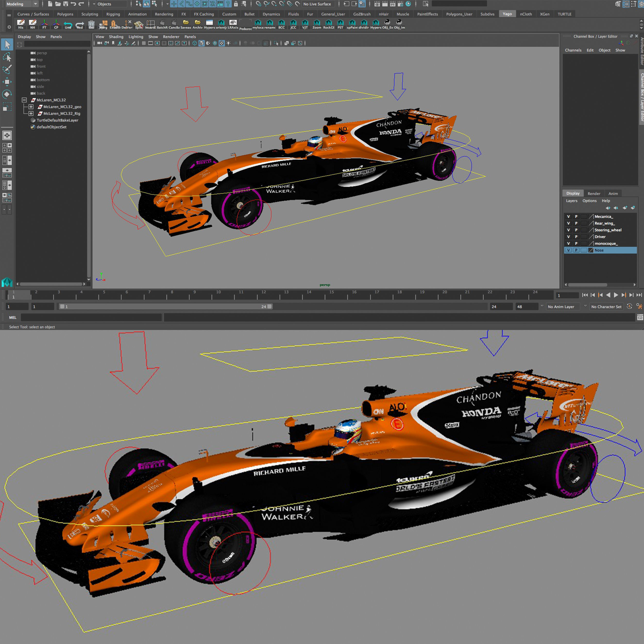Image resolution: width=644 pixels, height=644 pixels.
Task: Click the playback end time field 24
Action: pyautogui.click(x=501, y=307)
